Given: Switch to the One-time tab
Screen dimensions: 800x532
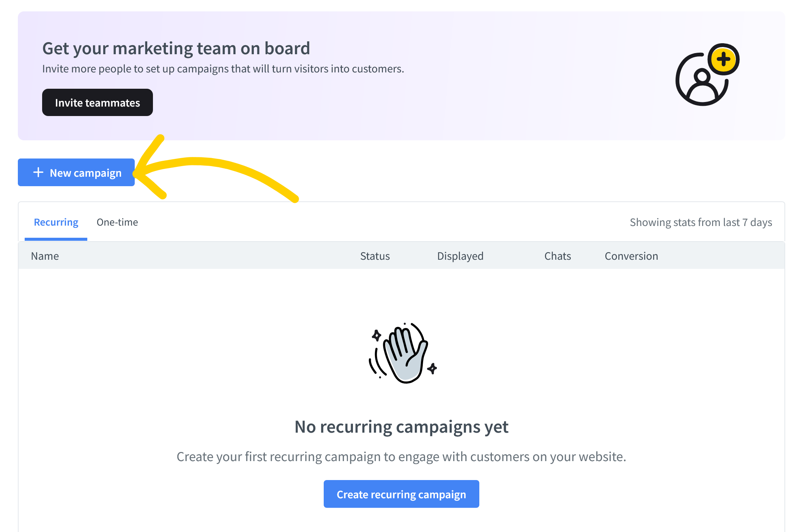Looking at the screenshot, I should click(x=117, y=222).
